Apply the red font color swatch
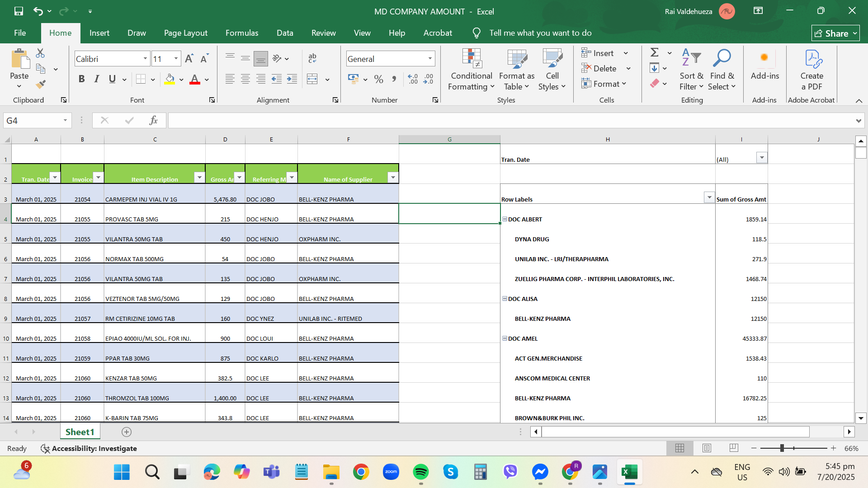Viewport: 868px width, 488px height. coord(195,80)
